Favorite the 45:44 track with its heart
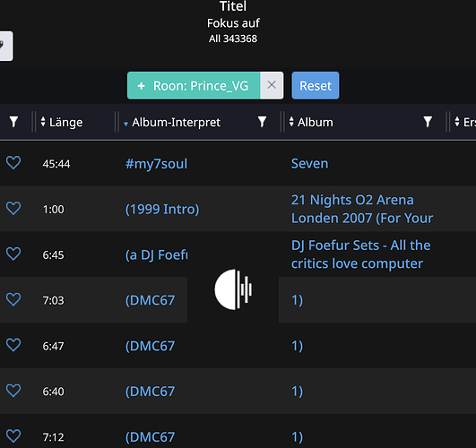476x448 pixels. point(13,163)
